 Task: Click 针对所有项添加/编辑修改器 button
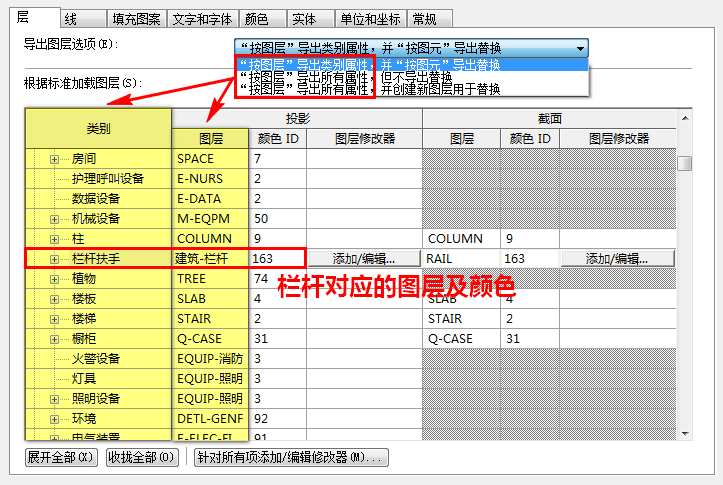(x=291, y=457)
